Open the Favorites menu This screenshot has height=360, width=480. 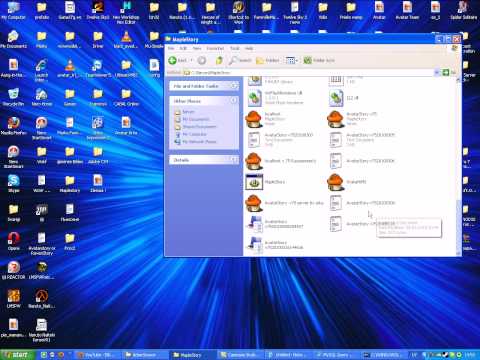point(215,48)
